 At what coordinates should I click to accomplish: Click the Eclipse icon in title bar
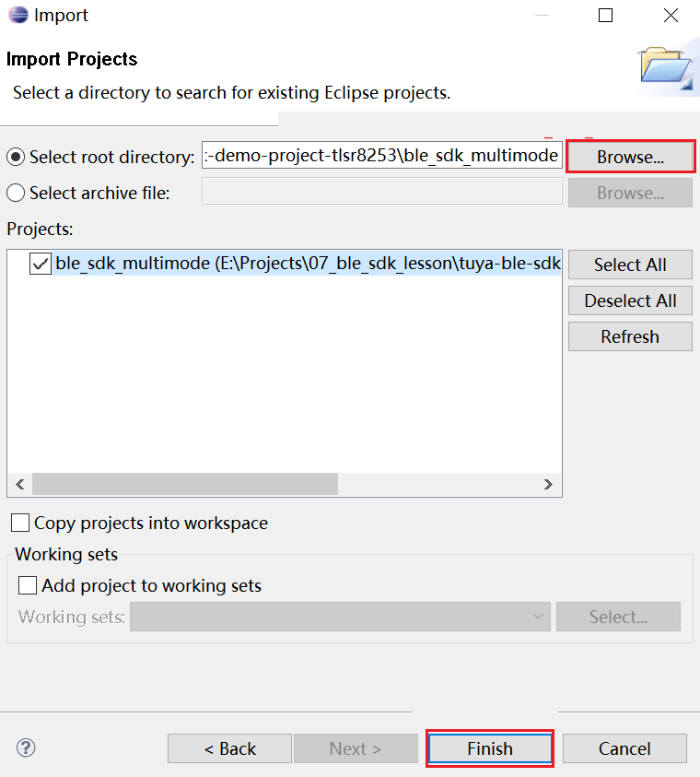17,16
